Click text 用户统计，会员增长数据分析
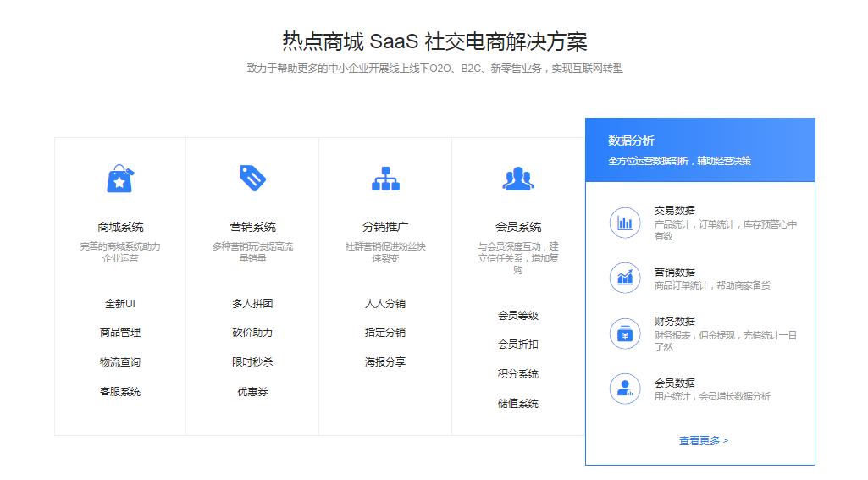868x480 pixels. point(712,396)
